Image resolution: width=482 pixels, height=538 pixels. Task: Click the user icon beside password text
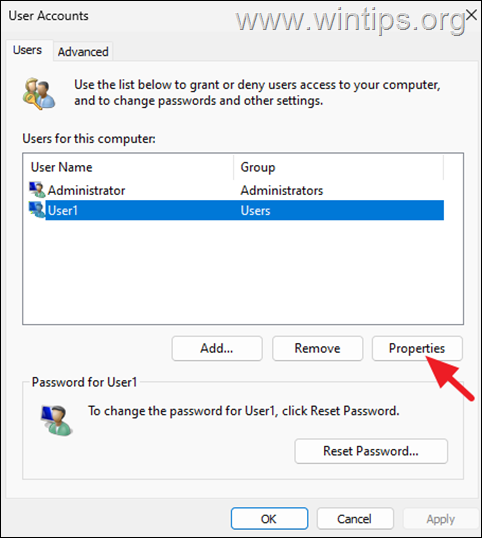(56, 420)
